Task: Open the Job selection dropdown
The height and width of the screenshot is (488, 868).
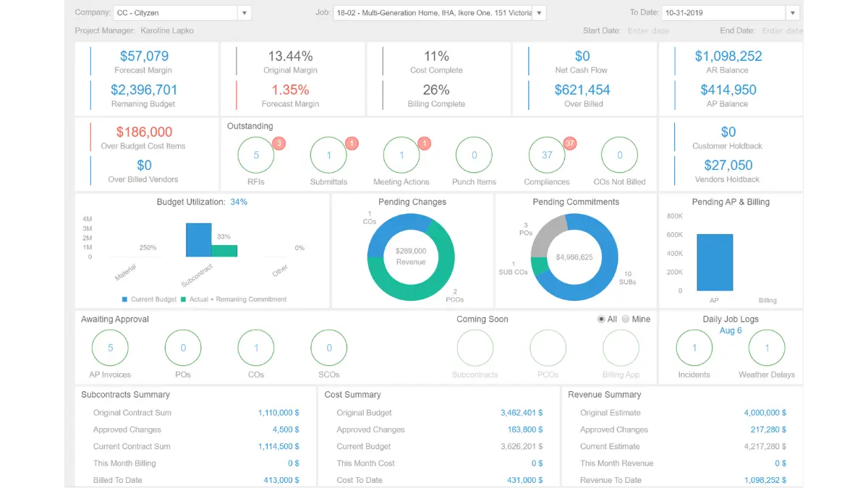Action: 539,13
